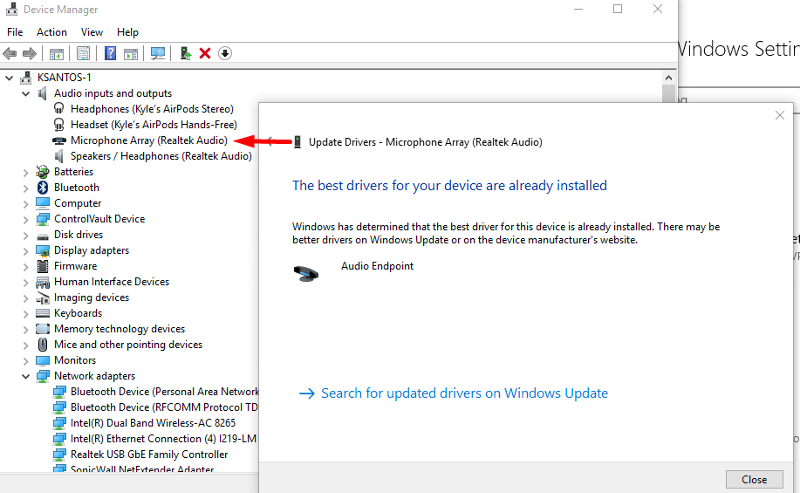Click Search for updated drivers on Windows Update
The image size is (800, 493).
pos(464,393)
